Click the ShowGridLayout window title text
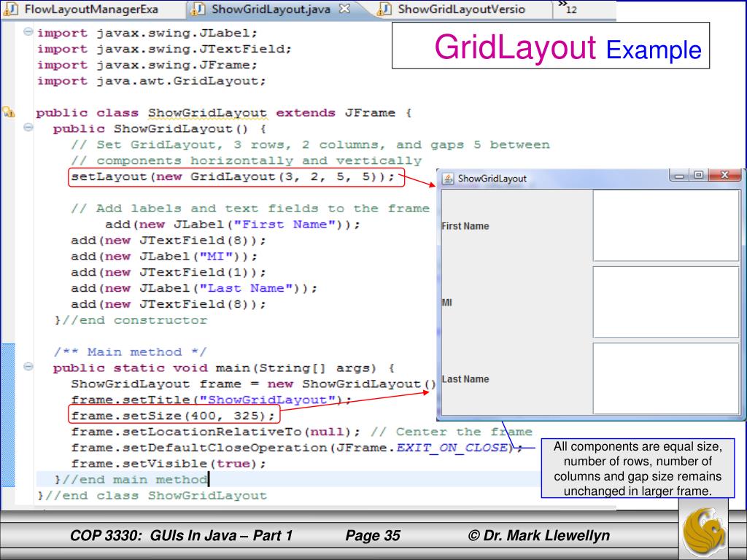 click(492, 179)
